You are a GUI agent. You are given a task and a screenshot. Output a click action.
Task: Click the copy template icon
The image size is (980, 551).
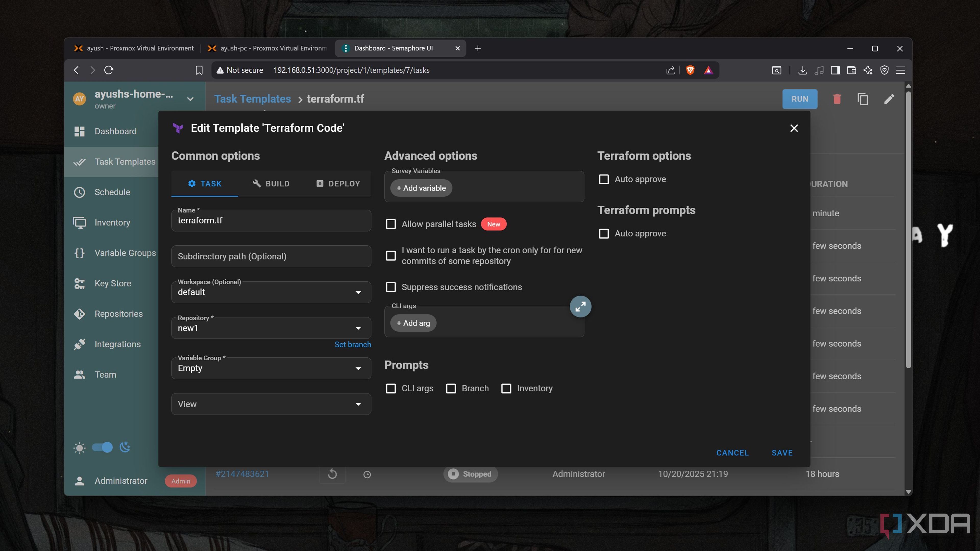[863, 99]
